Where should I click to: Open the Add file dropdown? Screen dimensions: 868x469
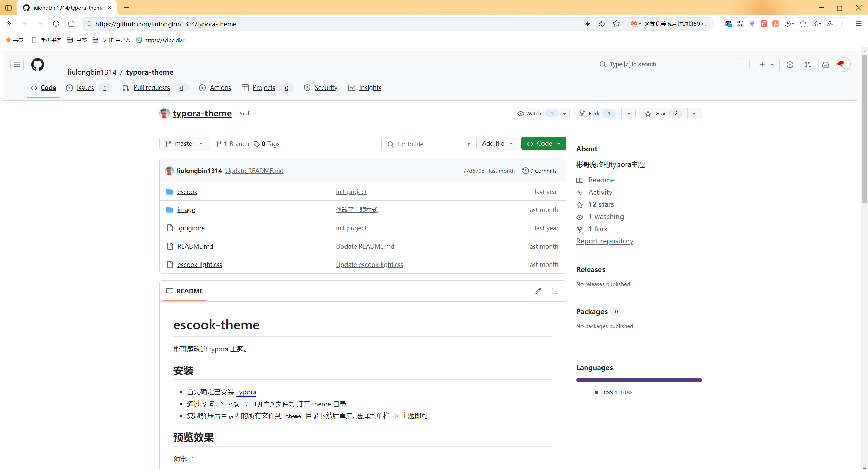tap(497, 144)
